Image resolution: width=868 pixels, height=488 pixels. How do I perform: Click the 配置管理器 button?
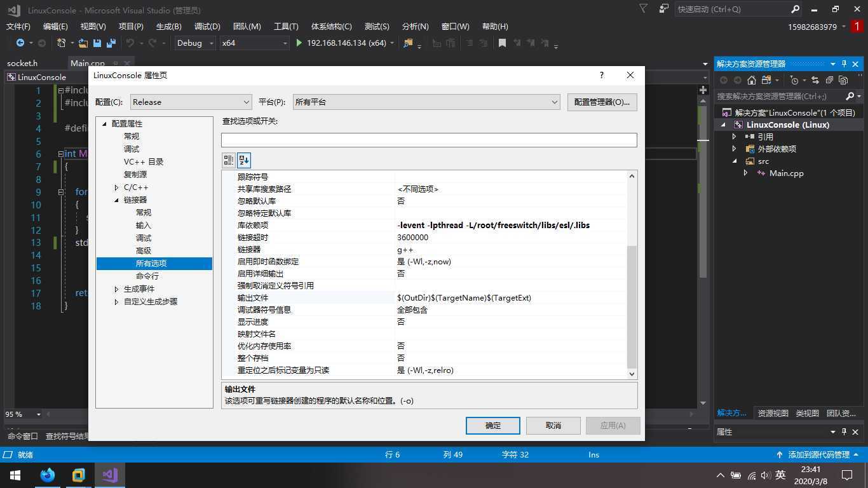pyautogui.click(x=602, y=102)
